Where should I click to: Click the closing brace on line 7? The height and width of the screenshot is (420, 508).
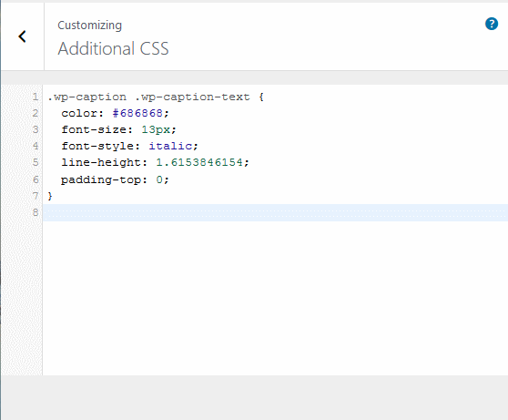(x=50, y=196)
